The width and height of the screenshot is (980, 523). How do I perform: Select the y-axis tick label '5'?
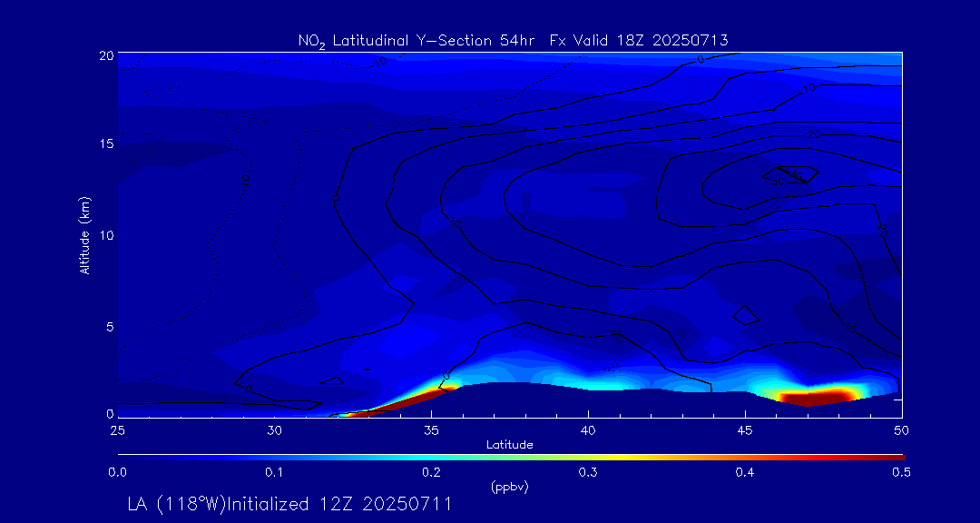110,326
